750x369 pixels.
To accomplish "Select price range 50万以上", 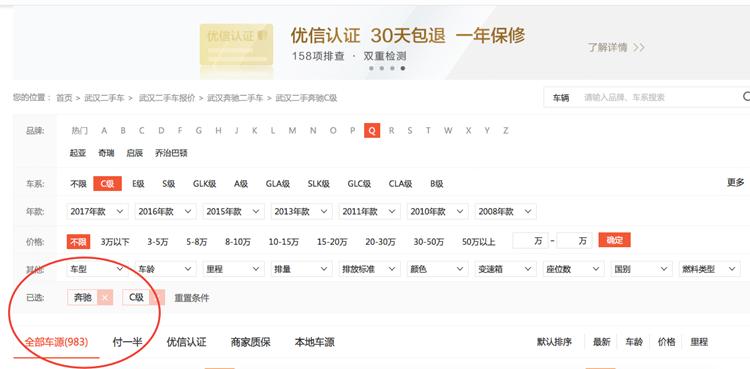I will (479, 242).
